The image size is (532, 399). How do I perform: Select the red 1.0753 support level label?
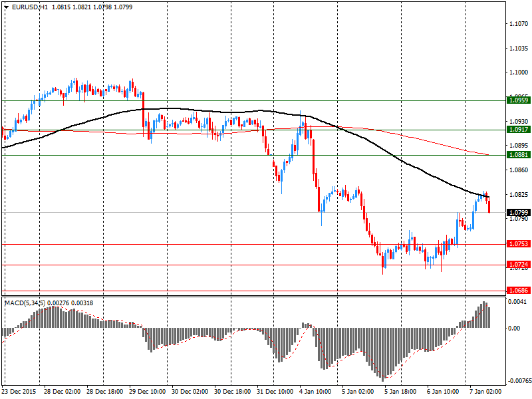pyautogui.click(x=519, y=244)
